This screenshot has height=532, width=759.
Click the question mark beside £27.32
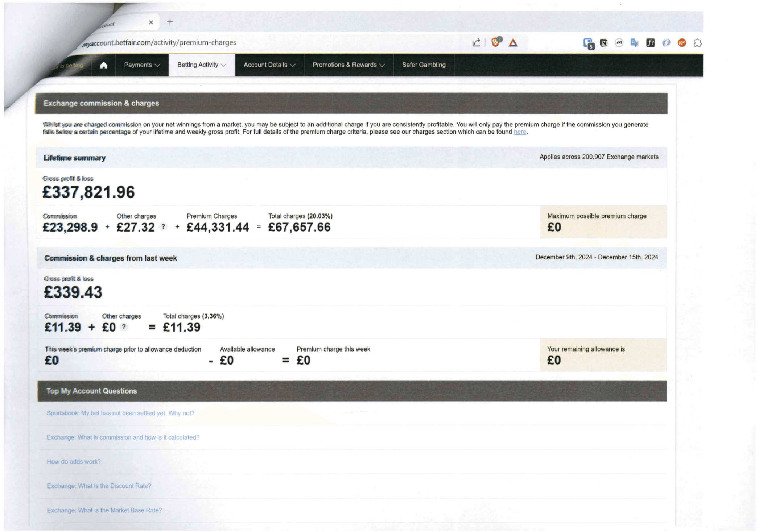pyautogui.click(x=163, y=226)
